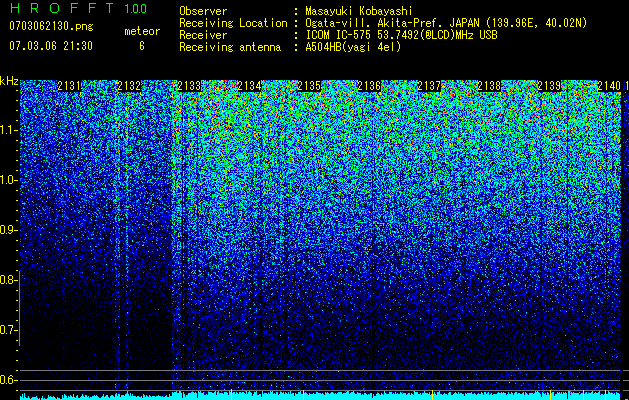This screenshot has height=400, width=629.
Task: Select the file name 0703062130.png
Action: (x=51, y=26)
